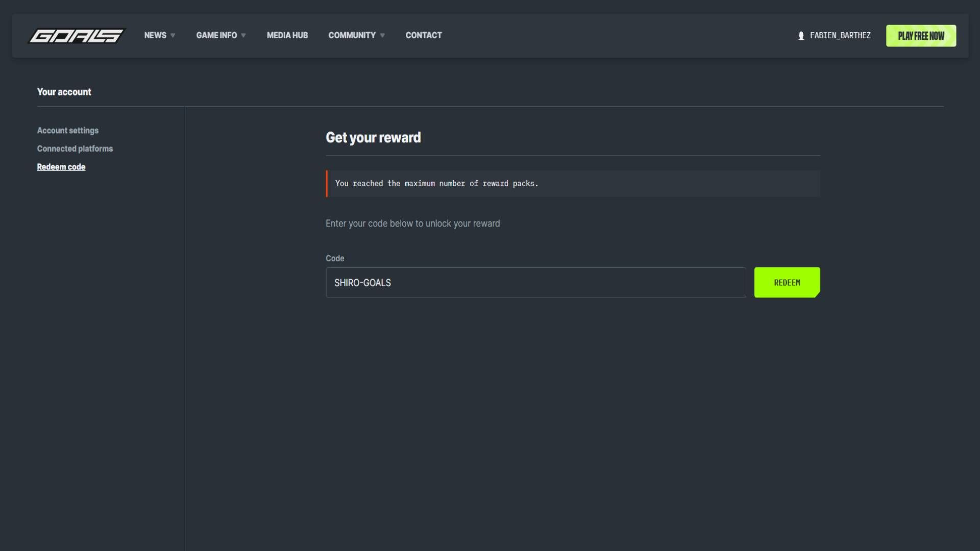Click the GOALS logo in the header

77,36
